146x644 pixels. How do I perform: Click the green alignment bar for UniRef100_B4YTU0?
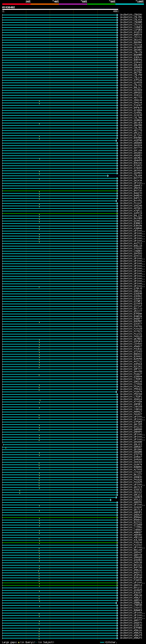point(60,191)
